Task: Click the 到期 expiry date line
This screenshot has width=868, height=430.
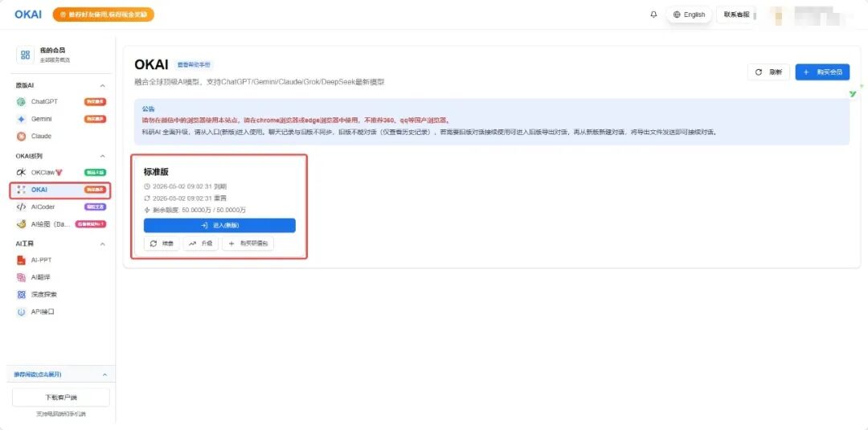Action: click(x=185, y=186)
